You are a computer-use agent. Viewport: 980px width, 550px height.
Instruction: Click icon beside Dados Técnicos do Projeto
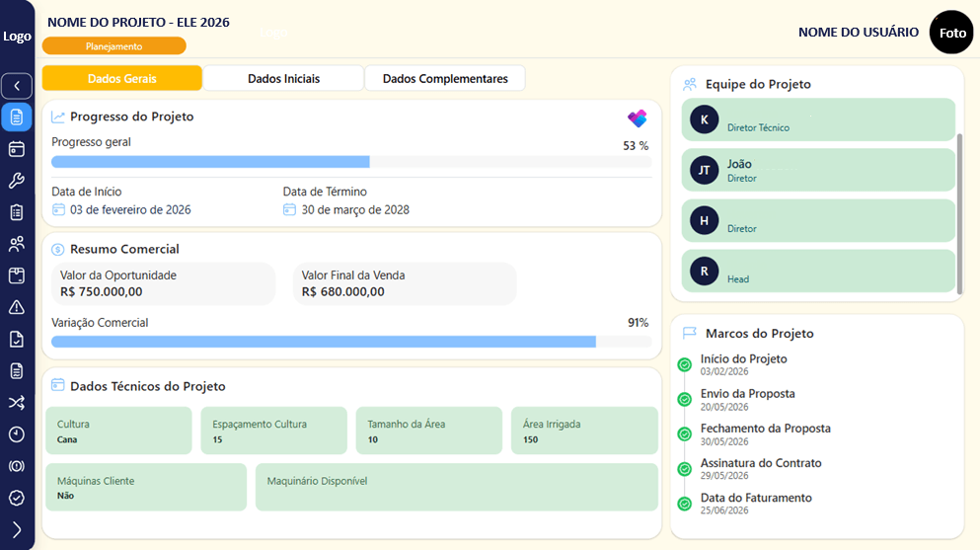point(57,385)
